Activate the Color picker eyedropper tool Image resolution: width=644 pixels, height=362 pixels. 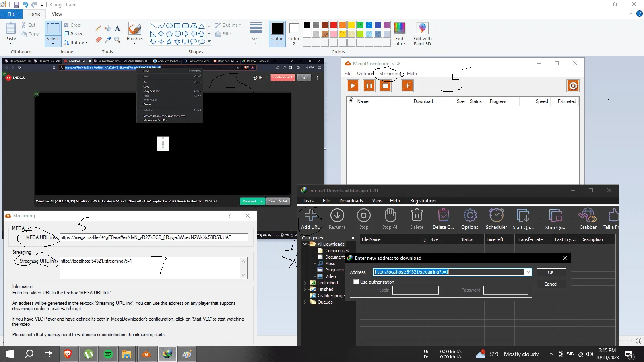coord(108,39)
